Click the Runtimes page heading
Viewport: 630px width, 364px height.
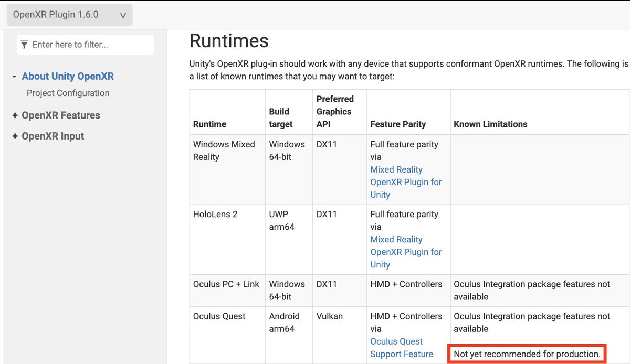click(x=229, y=41)
